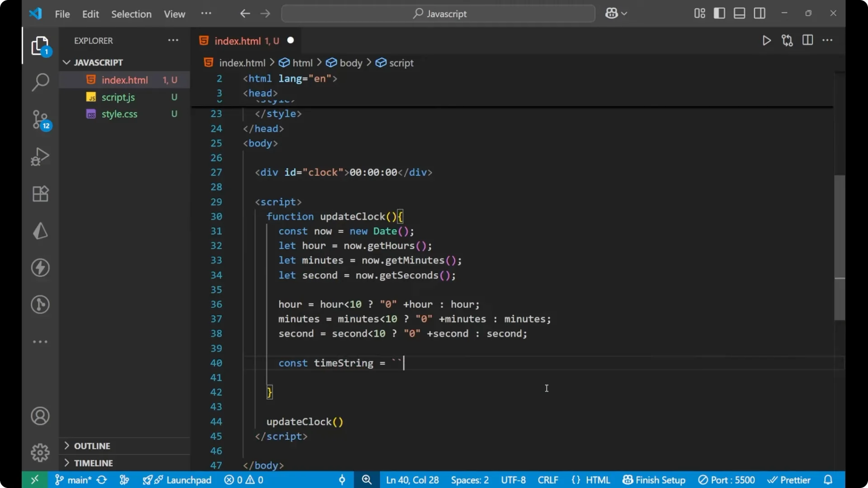Click the Prettier status bar icon
The height and width of the screenshot is (488, 868).
789,480
